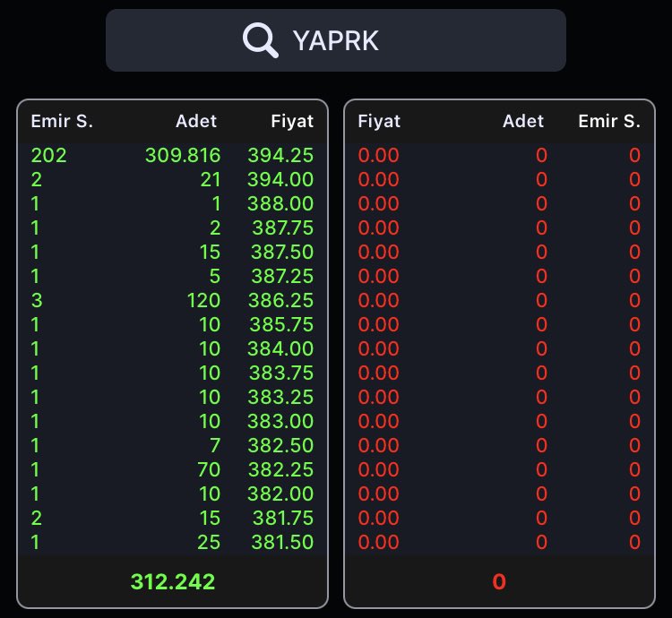Select the bid price 382.00
The height and width of the screenshot is (618, 672).
click(280, 494)
